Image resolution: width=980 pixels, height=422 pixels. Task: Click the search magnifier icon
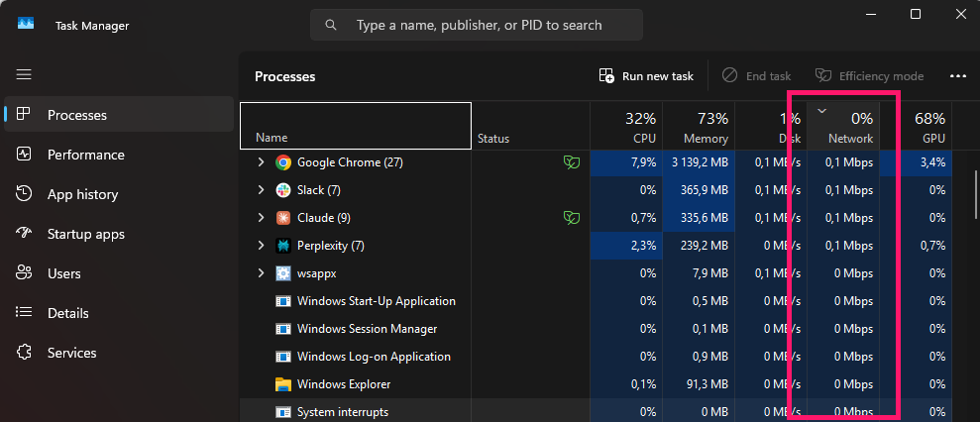pyautogui.click(x=331, y=25)
